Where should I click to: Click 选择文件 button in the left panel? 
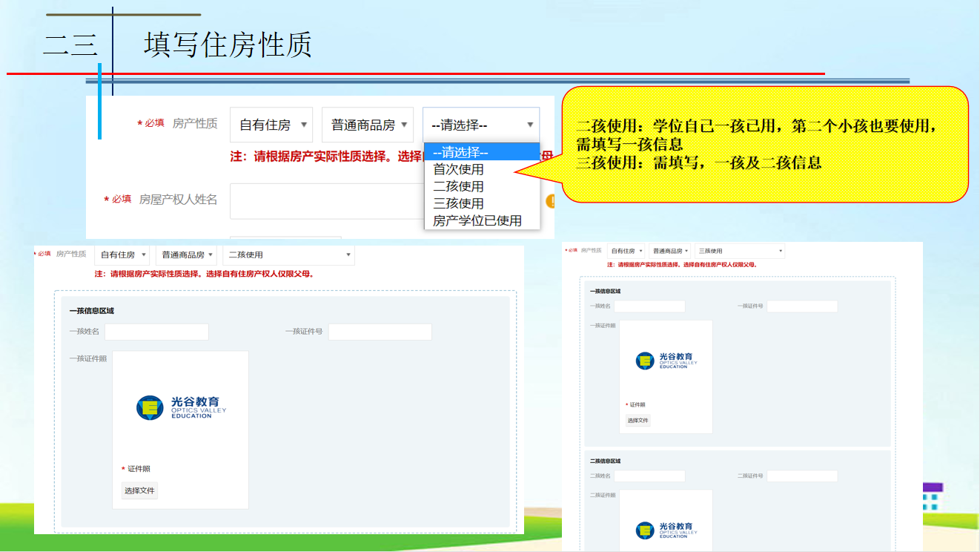coord(139,490)
